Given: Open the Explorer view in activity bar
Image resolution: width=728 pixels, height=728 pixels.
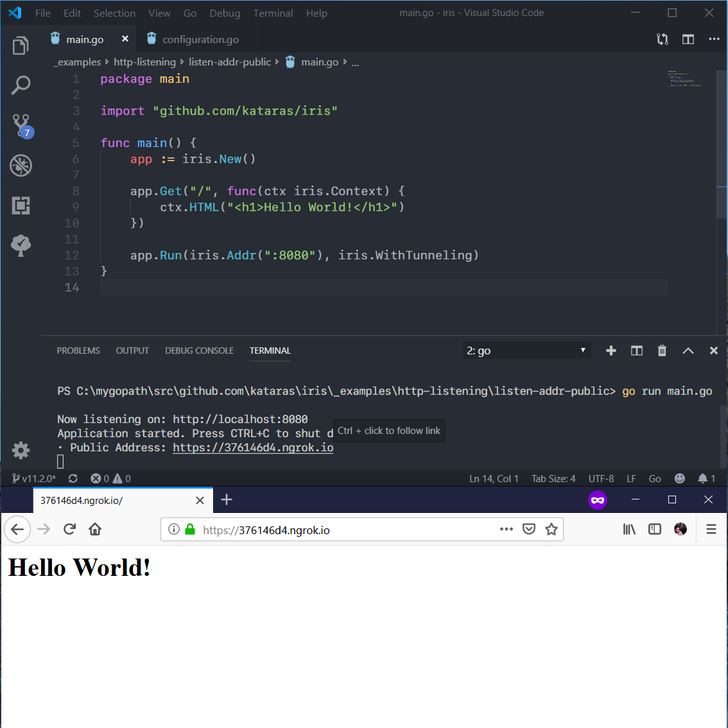Looking at the screenshot, I should 21,45.
